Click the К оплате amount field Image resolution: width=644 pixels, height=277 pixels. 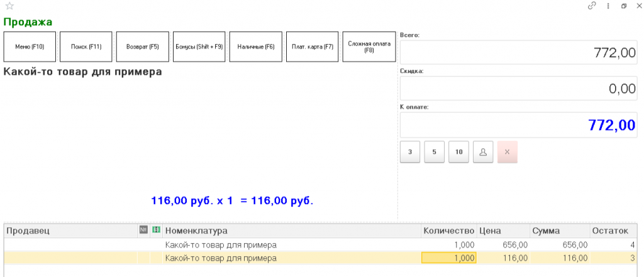tap(519, 125)
